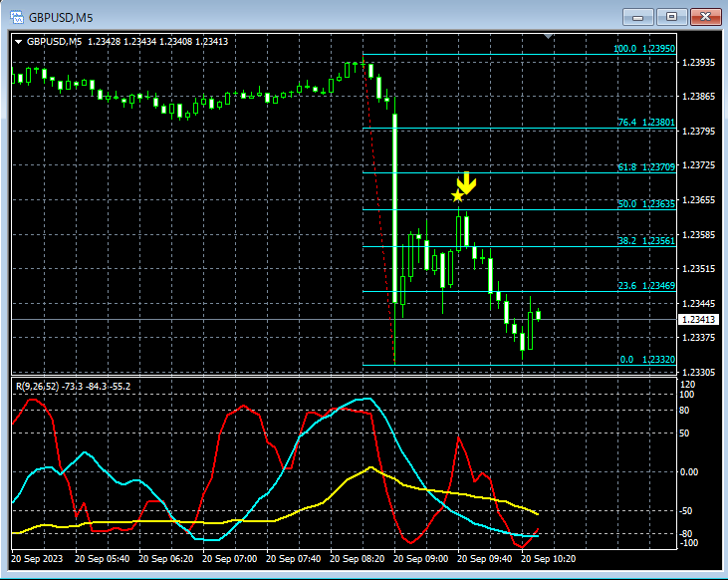Select the yellow down arrow signal
The width and height of the screenshot is (728, 580).
tap(467, 182)
